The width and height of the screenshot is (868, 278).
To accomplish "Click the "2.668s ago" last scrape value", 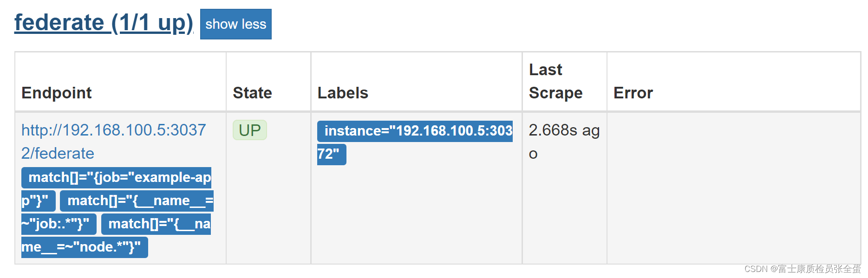I will click(x=564, y=142).
